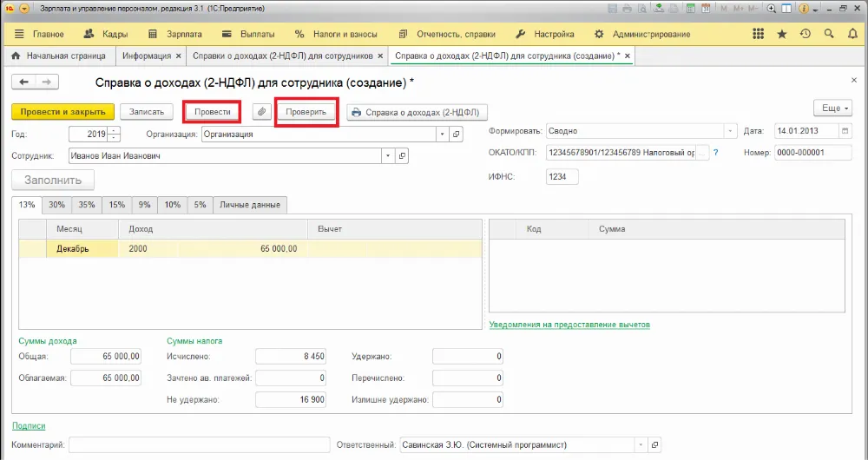Image resolution: width=868 pixels, height=460 pixels.
Task: Open the Еще dropdown menu
Action: click(832, 108)
